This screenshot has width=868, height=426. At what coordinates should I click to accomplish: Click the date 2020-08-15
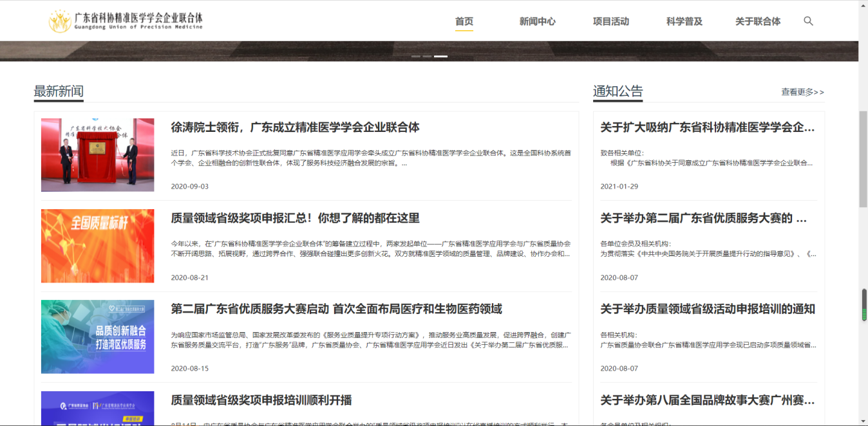(190, 369)
